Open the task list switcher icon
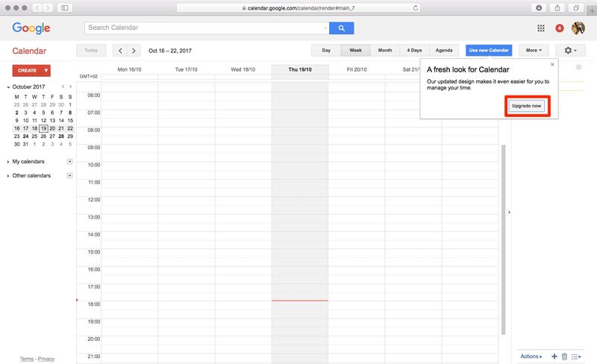Viewport: 597px width, 364px height. [576, 357]
